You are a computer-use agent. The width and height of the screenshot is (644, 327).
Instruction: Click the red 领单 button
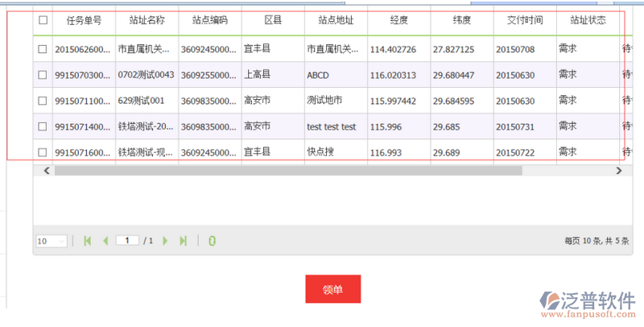tap(332, 289)
